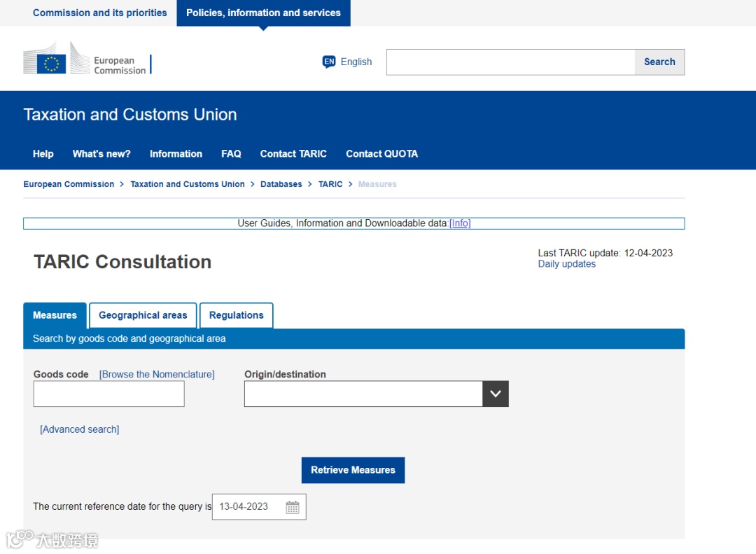This screenshot has width=756, height=554.
Task: Open the Info link for user guides
Action: click(x=460, y=223)
